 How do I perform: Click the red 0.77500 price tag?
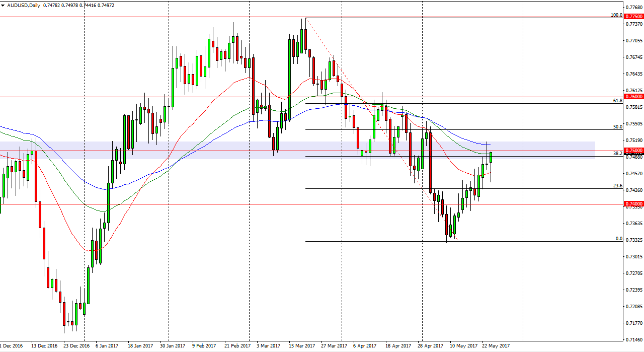coord(633,17)
